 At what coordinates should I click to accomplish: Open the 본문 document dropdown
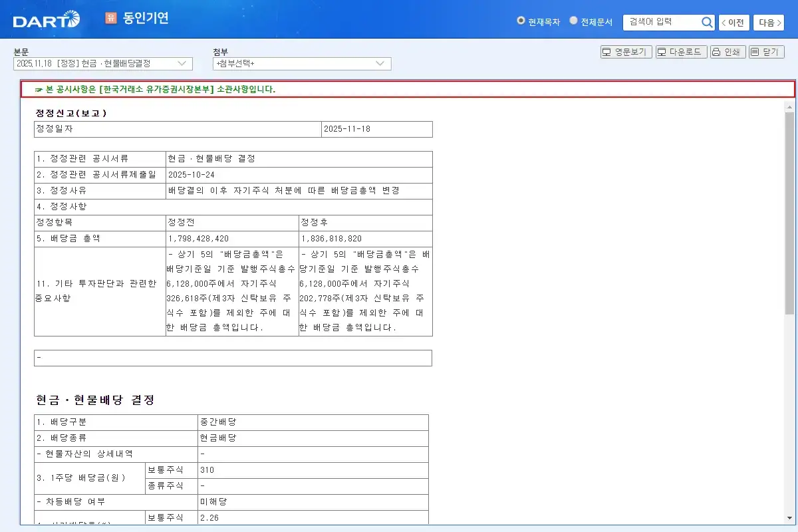103,63
